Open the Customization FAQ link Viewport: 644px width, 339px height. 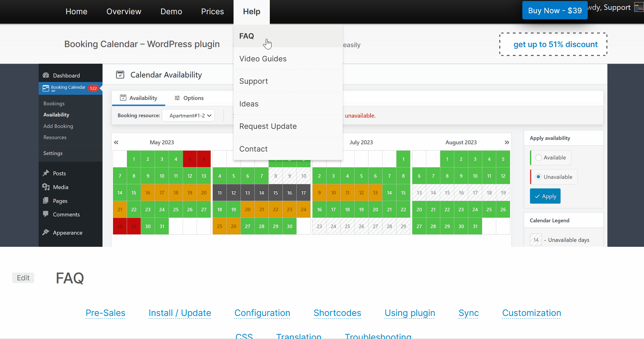tap(532, 313)
